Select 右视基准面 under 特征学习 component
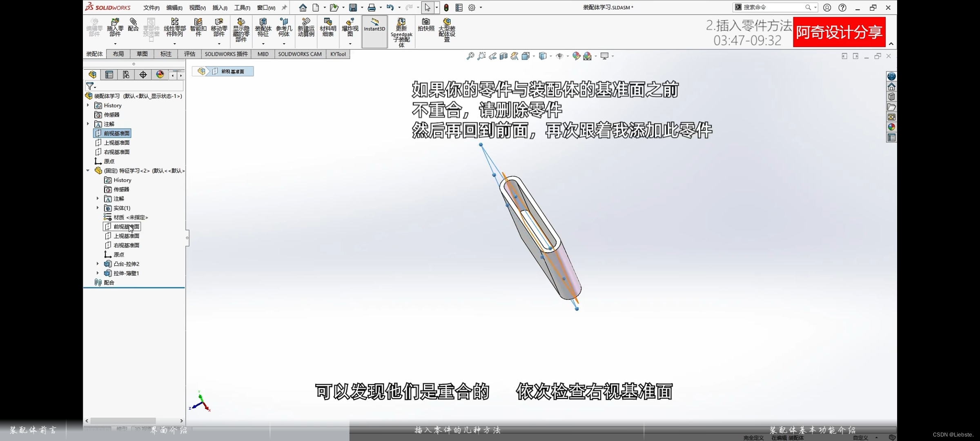The width and height of the screenshot is (980, 441). [126, 245]
